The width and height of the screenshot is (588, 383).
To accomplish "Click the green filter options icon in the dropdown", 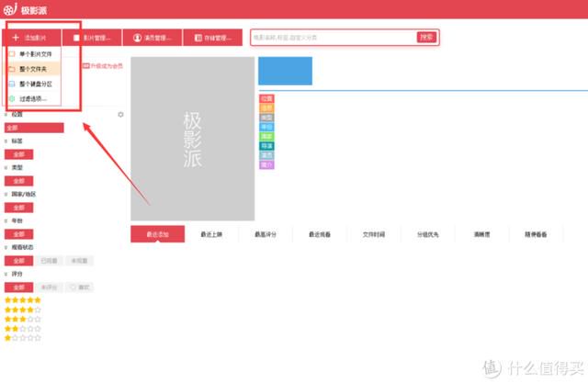I will tap(12, 98).
